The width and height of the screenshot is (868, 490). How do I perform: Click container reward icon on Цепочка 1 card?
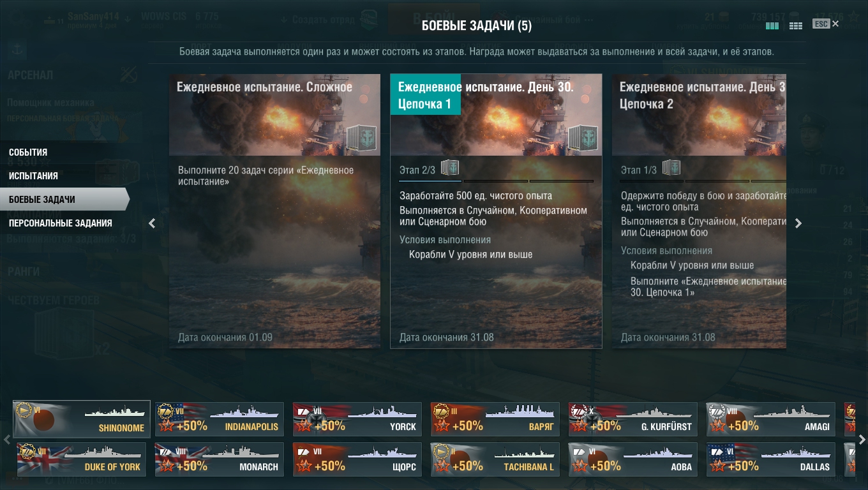(583, 138)
